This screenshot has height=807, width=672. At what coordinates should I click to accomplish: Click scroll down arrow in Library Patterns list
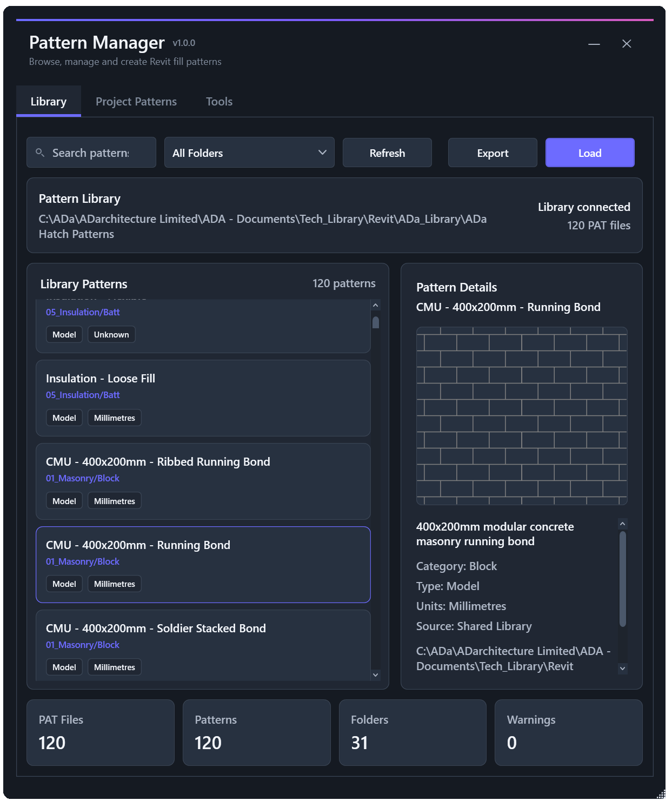pyautogui.click(x=376, y=675)
